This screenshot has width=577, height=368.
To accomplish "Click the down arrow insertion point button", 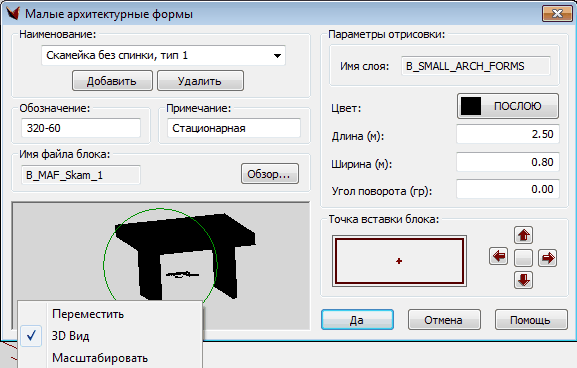I will click(x=523, y=280).
